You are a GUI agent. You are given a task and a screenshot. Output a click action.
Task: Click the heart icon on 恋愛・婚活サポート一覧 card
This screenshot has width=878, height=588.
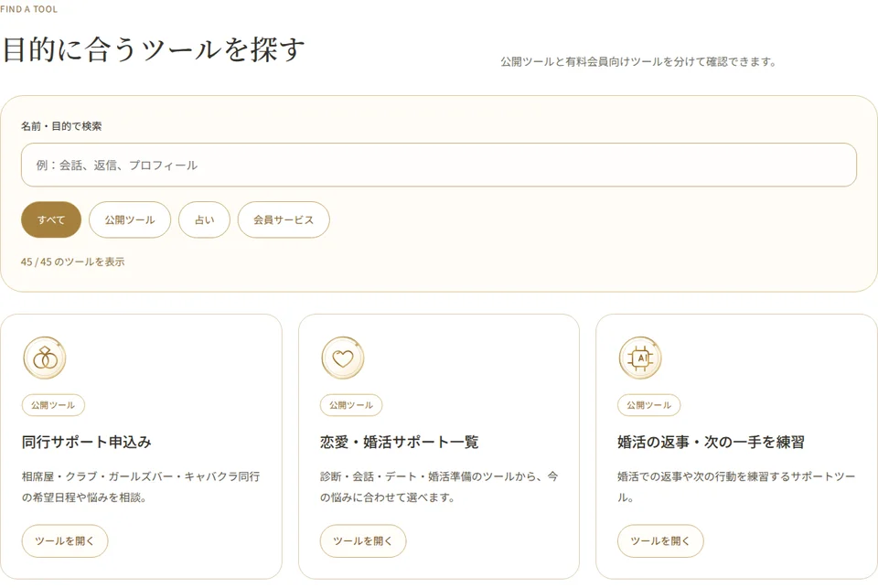coord(343,358)
